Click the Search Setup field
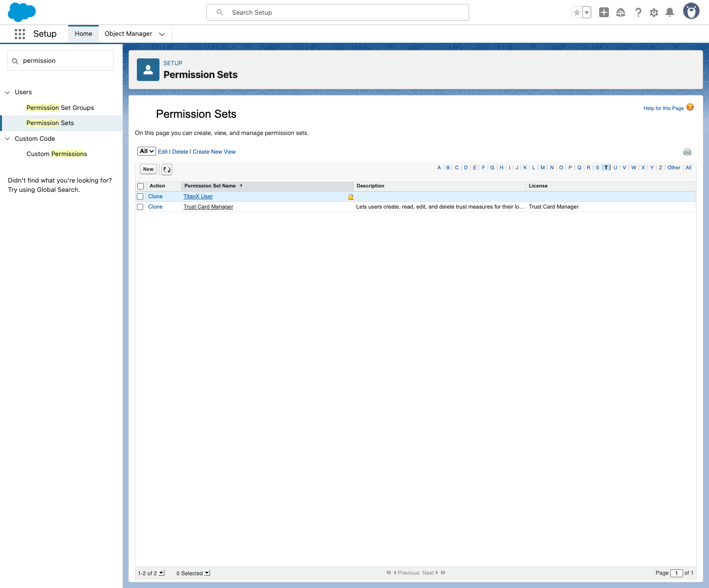 tap(338, 12)
